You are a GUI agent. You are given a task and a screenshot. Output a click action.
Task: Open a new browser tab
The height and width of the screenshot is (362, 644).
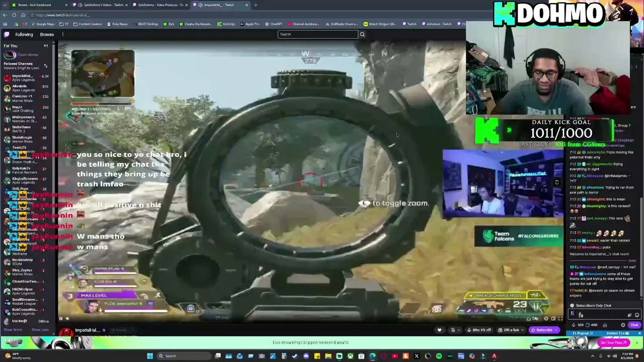coord(256,5)
